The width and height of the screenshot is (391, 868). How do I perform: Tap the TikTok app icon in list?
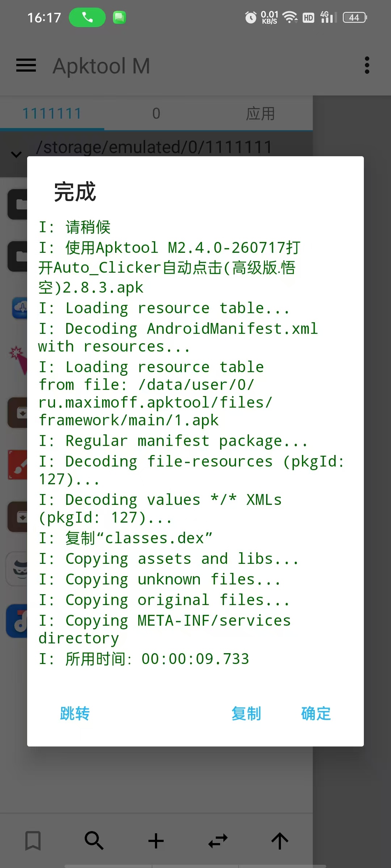pos(17,621)
